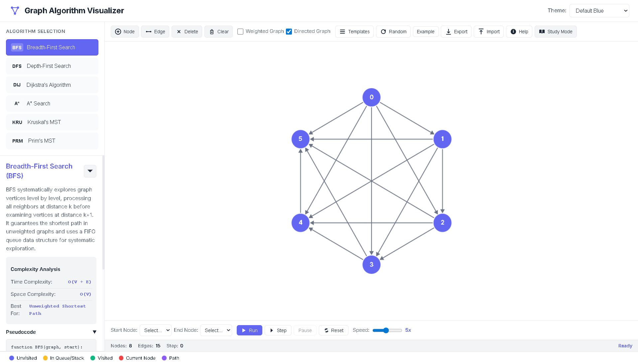The width and height of the screenshot is (638, 364).
Task: Click graph node 0
Action: [371, 97]
